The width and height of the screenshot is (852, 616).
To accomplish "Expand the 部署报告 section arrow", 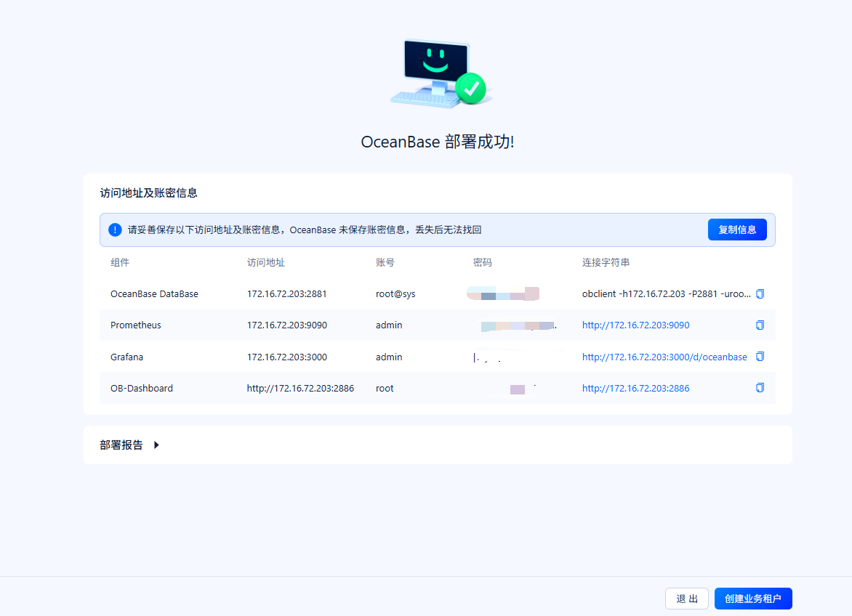I will point(156,445).
